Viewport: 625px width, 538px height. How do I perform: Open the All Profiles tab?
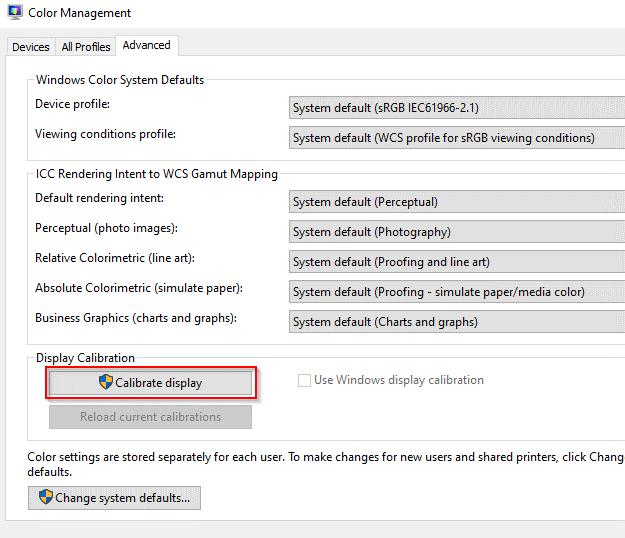click(x=87, y=47)
